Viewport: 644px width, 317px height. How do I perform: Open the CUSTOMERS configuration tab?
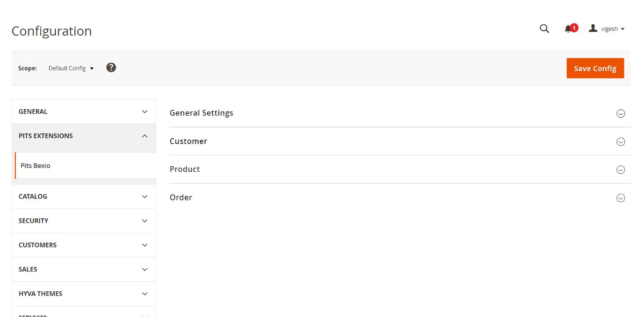tap(84, 245)
